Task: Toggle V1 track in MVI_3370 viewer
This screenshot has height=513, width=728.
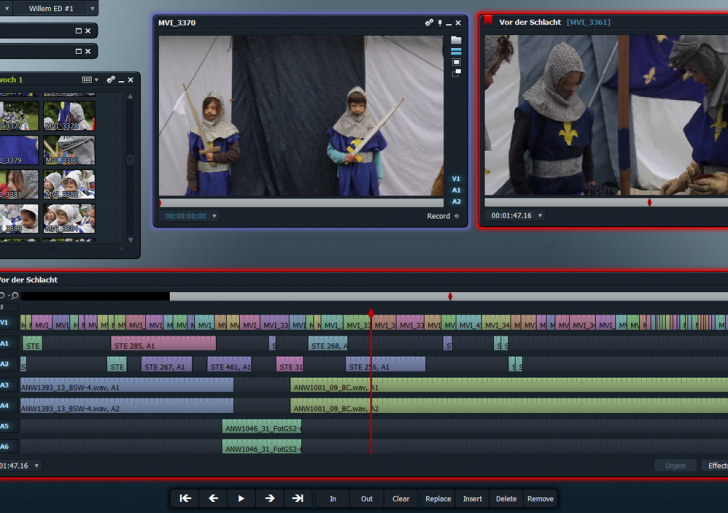Action: 456,178
